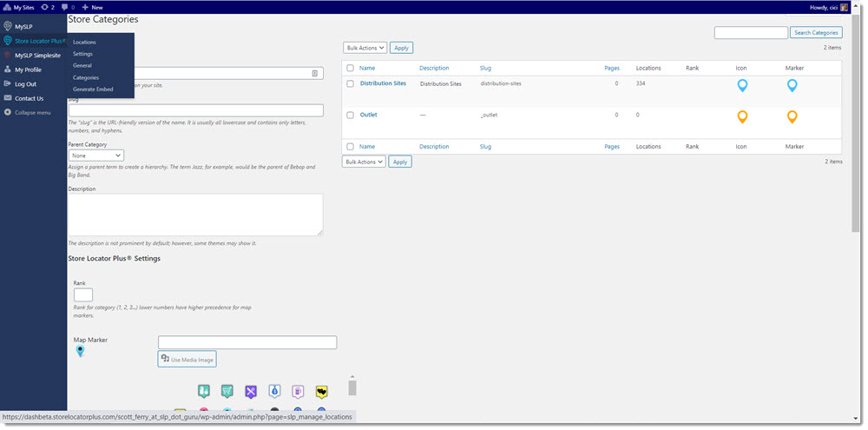This screenshot has height=430, width=868.
Task: Click the + New admin bar item
Action: pyautogui.click(x=93, y=7)
